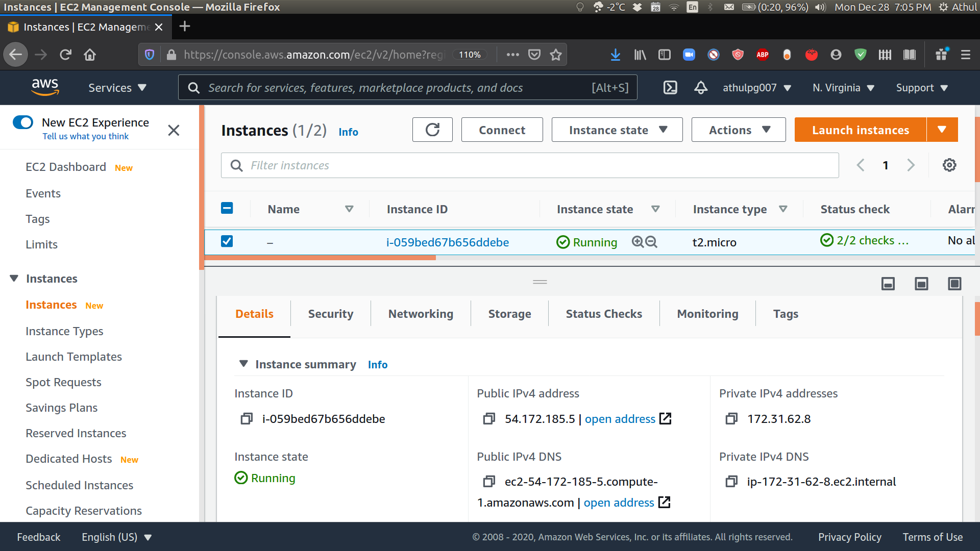980x551 pixels.
Task: Collapse the Instance summary section
Action: click(x=243, y=364)
